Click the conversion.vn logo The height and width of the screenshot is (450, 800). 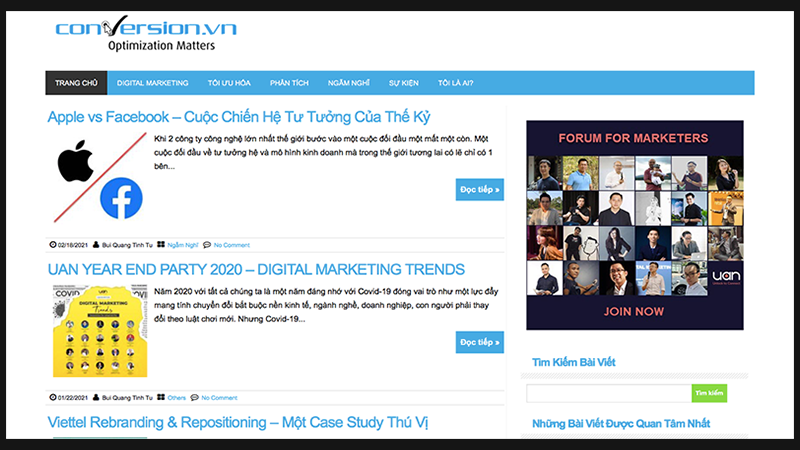pyautogui.click(x=146, y=33)
